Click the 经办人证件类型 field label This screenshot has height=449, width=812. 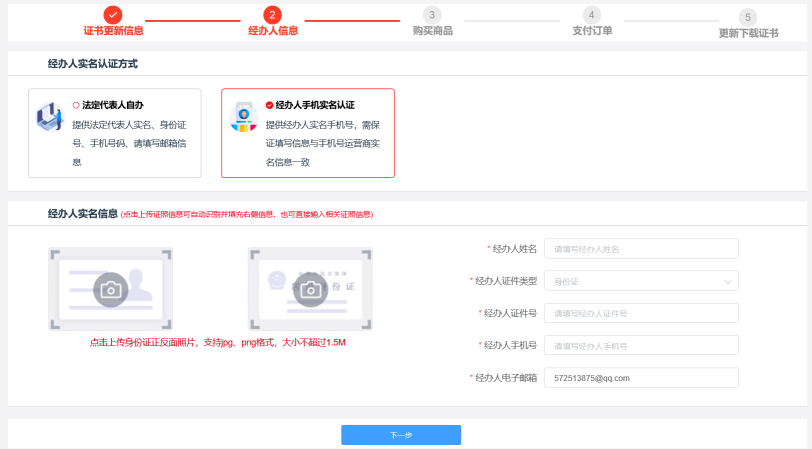pos(506,281)
